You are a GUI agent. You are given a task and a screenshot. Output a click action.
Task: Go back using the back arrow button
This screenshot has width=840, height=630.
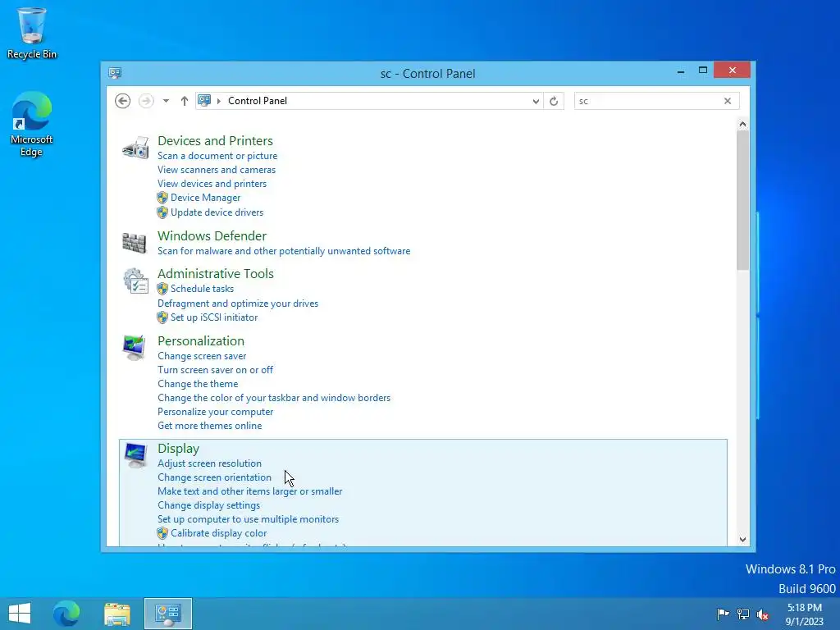[x=123, y=101]
